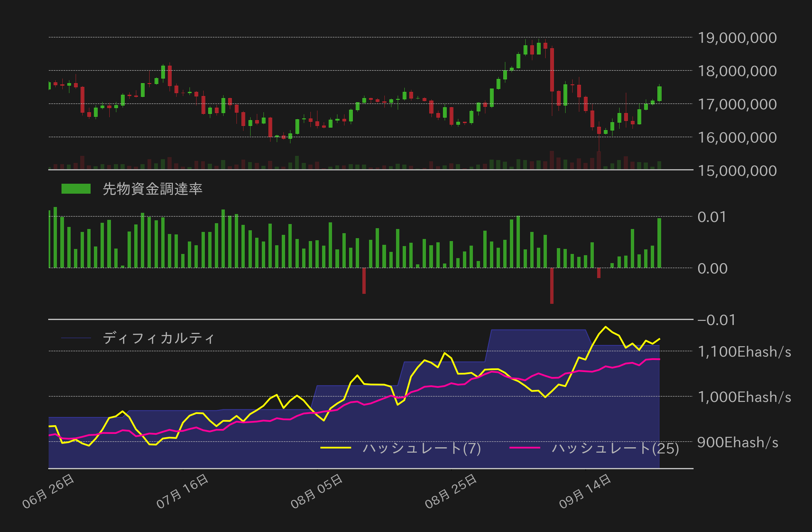Click the 15,000,000 price axis label
Screen dimensions: 812x532
pos(737,171)
